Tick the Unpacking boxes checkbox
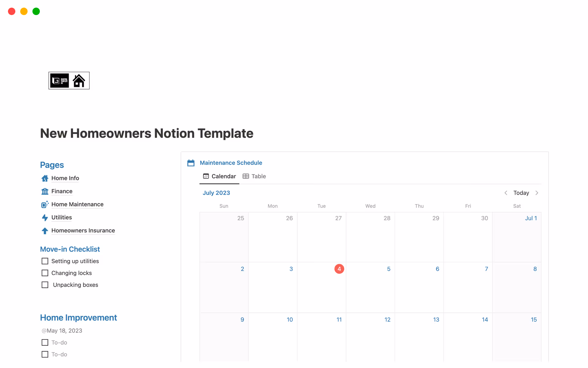Image resolution: width=588 pixels, height=368 pixels. tap(45, 285)
